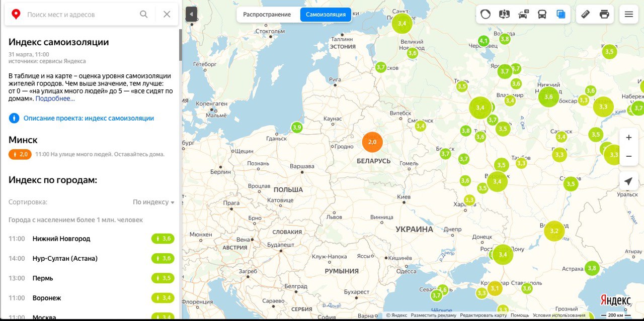Click the © Яндекс copyright link
Viewport: 644px width, 321px height.
(x=396, y=315)
